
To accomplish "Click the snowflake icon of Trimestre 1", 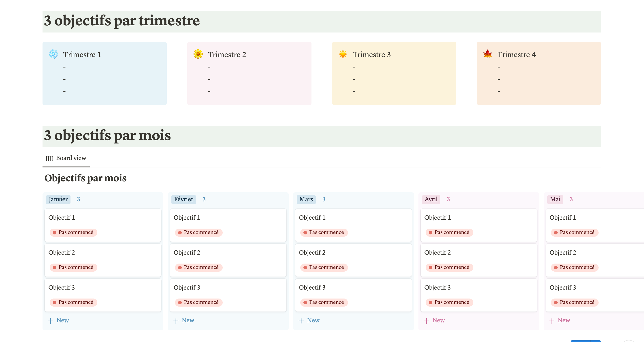I will tap(53, 54).
